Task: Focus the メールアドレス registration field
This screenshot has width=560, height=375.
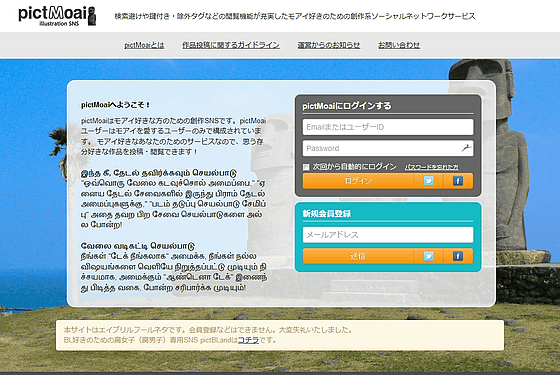Action: [388, 235]
